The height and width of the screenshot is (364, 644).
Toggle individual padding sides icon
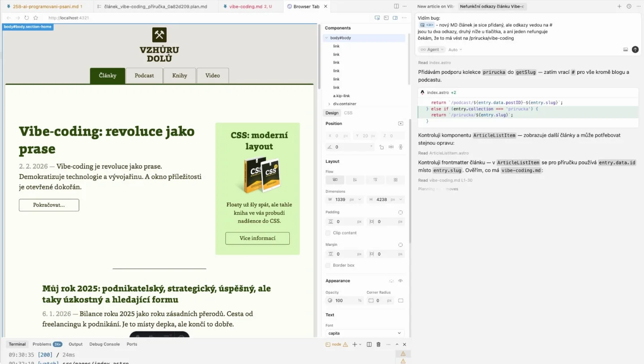(401, 212)
